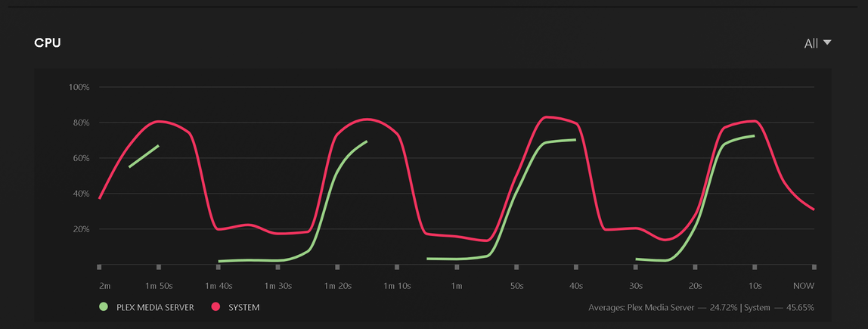
Task: Click the tick marker above 2m
Action: pos(99,267)
